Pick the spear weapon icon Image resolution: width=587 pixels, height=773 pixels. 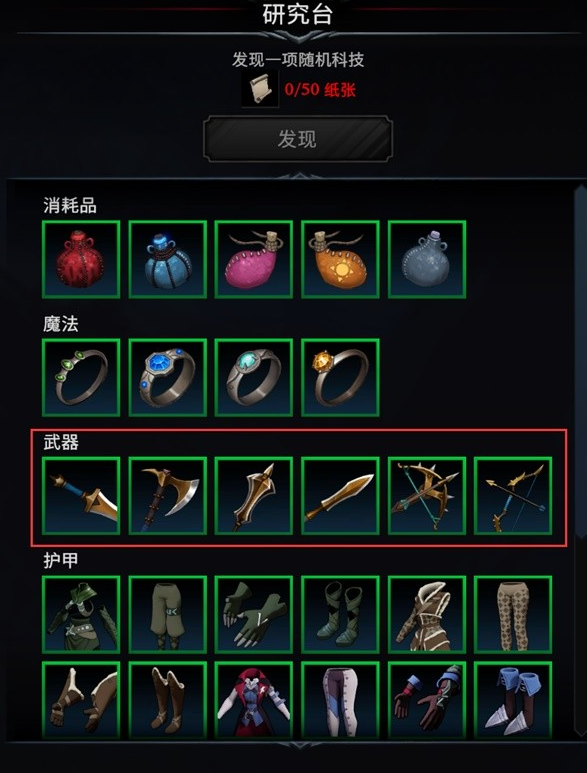point(340,496)
